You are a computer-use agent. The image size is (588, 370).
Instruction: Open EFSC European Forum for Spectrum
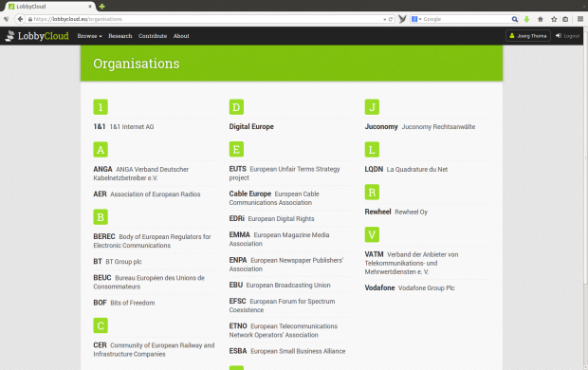[282, 305]
